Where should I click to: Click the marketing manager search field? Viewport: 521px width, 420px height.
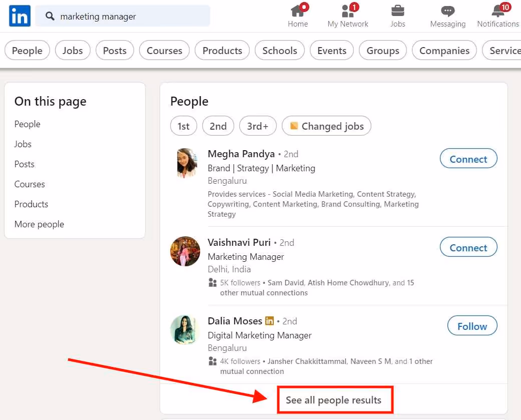click(123, 16)
